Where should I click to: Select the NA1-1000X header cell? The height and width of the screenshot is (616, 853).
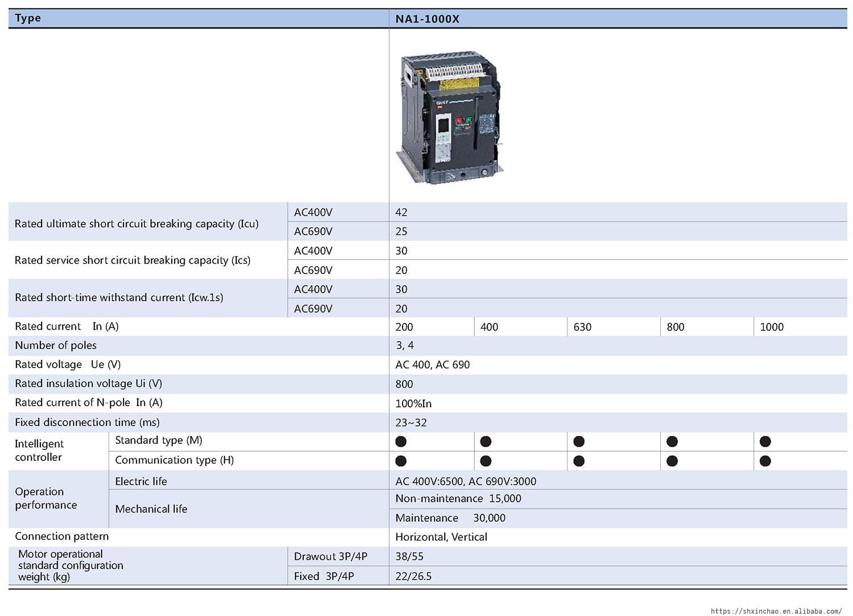click(x=427, y=19)
